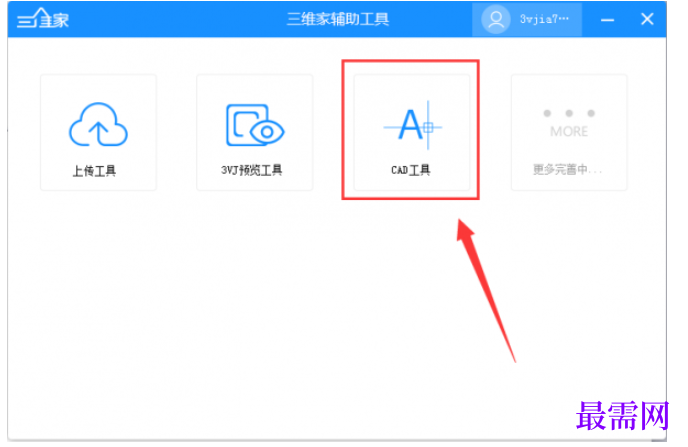The height and width of the screenshot is (447, 688).
Task: Click the 三维家辅助工具 window title
Action: coord(338,19)
